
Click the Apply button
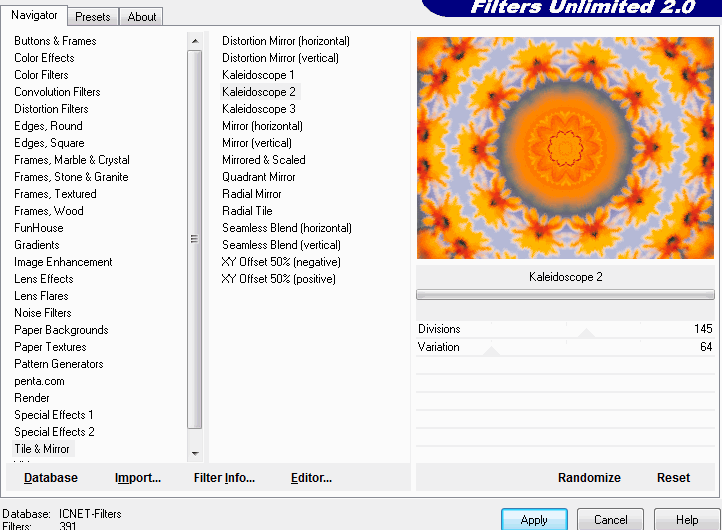pos(534,519)
